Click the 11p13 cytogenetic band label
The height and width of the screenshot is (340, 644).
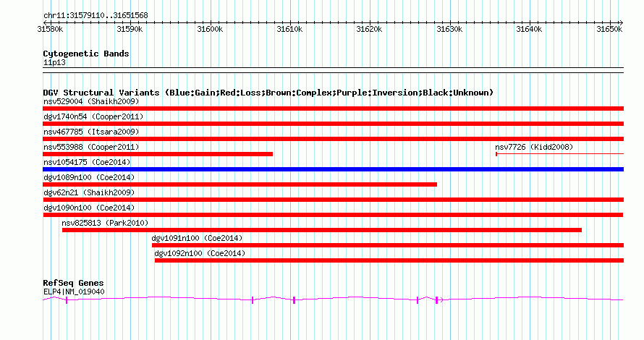click(54, 62)
